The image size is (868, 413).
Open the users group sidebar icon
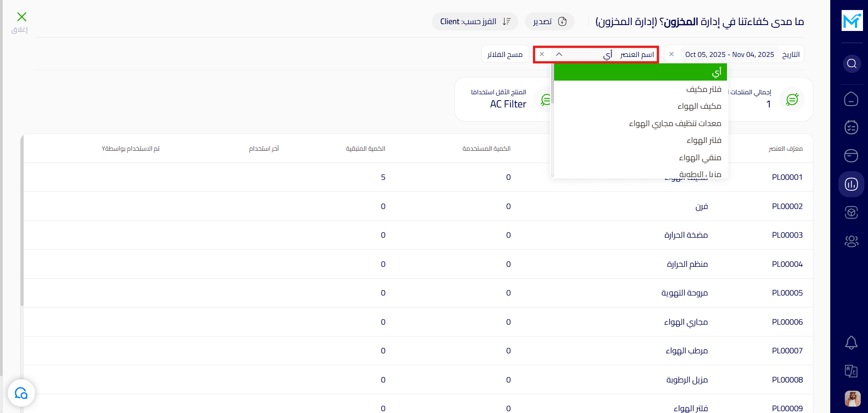(x=851, y=241)
